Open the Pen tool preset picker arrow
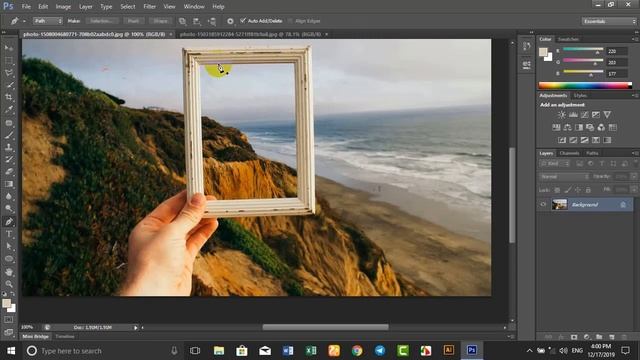This screenshot has width=640, height=360. pos(24,21)
